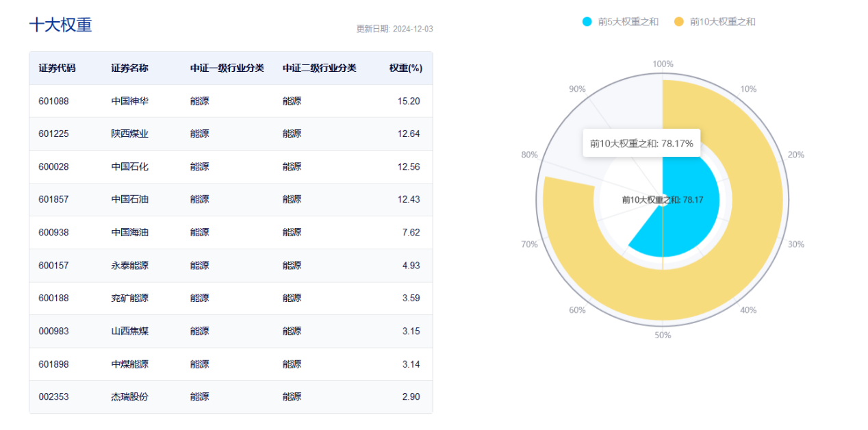Image resolution: width=868 pixels, height=430 pixels.
Task: Toggle the 前5大权重之和 legend series
Action: (628, 22)
